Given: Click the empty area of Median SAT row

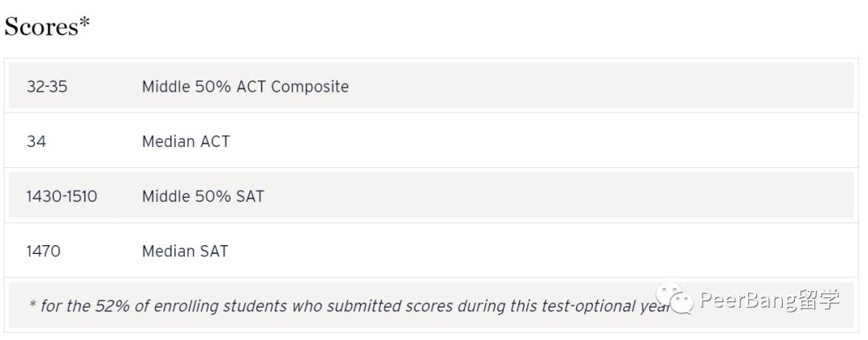Looking at the screenshot, I should coord(542,252).
